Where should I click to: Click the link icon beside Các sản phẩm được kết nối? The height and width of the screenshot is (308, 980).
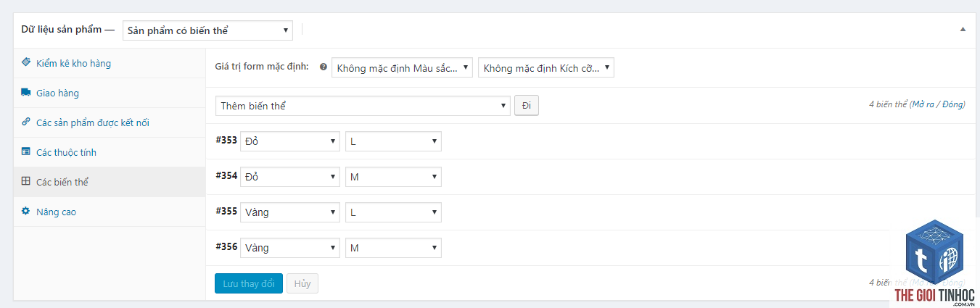pos(26,122)
